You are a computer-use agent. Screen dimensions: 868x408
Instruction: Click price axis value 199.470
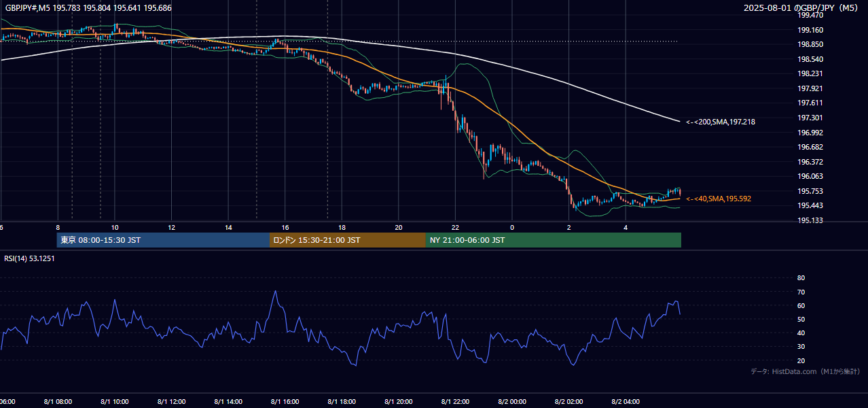point(810,15)
